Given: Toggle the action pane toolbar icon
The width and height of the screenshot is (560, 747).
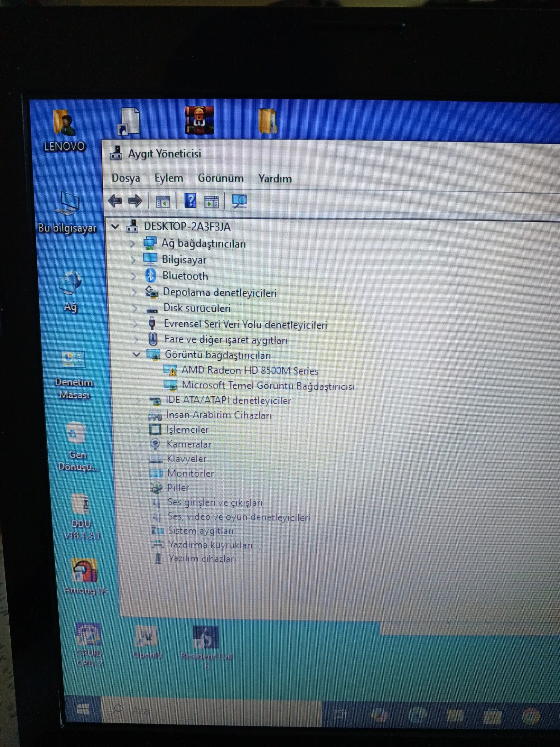Looking at the screenshot, I should click(211, 202).
